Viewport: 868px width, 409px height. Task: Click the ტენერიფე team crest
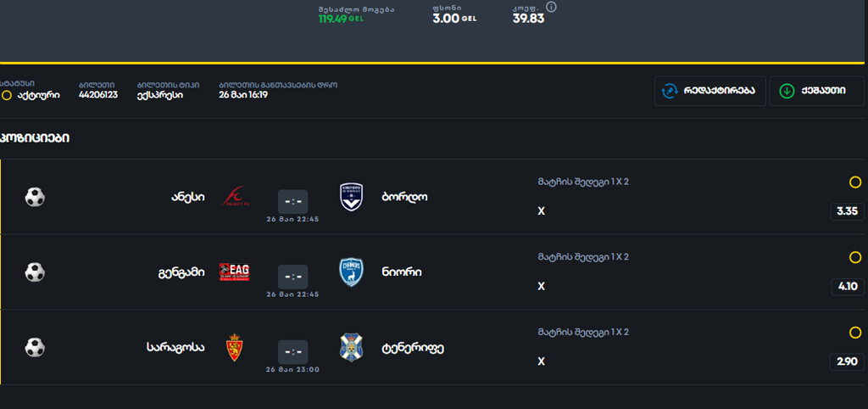(351, 348)
